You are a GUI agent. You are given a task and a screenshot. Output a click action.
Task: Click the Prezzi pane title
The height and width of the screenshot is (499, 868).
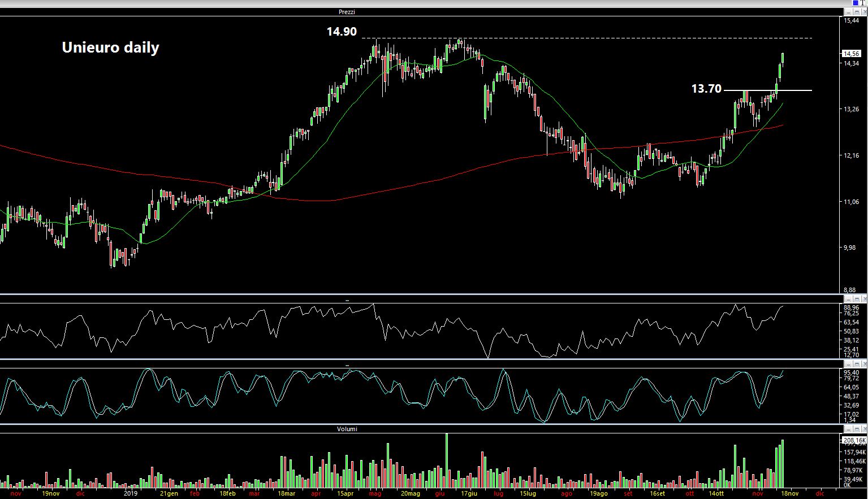[x=347, y=12]
